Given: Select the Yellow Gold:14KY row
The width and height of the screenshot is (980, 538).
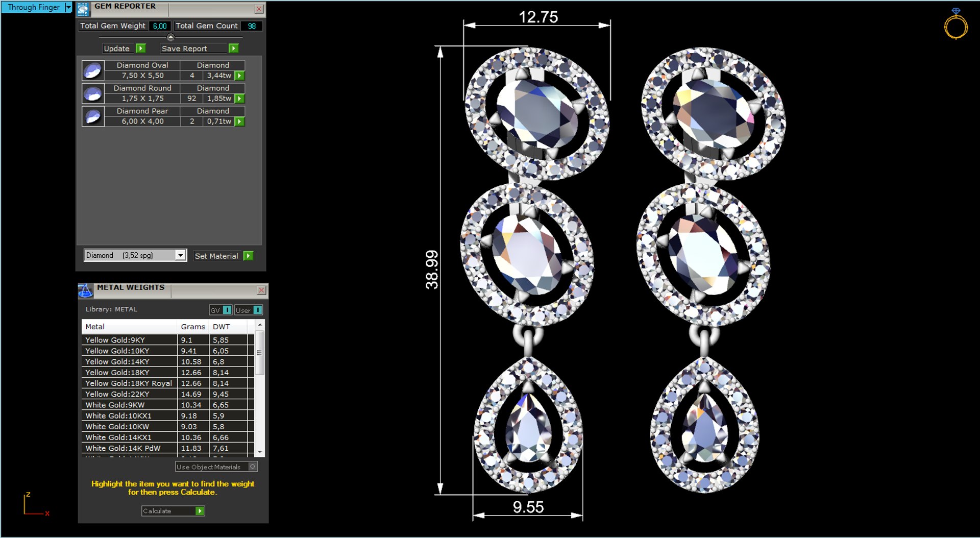Looking at the screenshot, I should (x=167, y=361).
